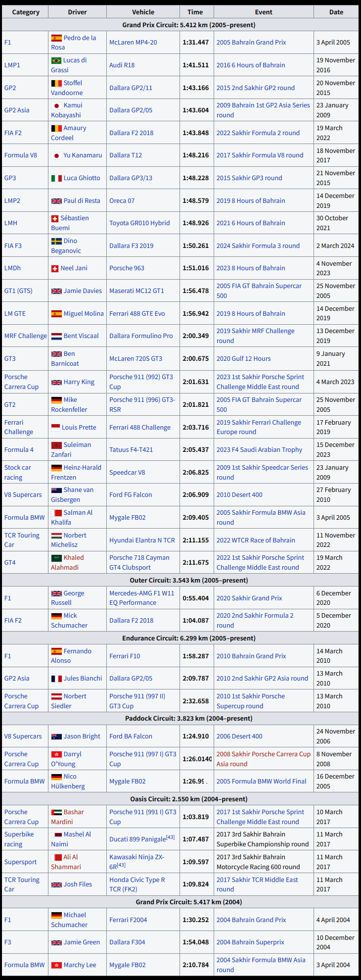Click the Austrian flag beside Norbert Siedler
Image resolution: width=361 pixels, height=980 pixels.
tap(56, 696)
